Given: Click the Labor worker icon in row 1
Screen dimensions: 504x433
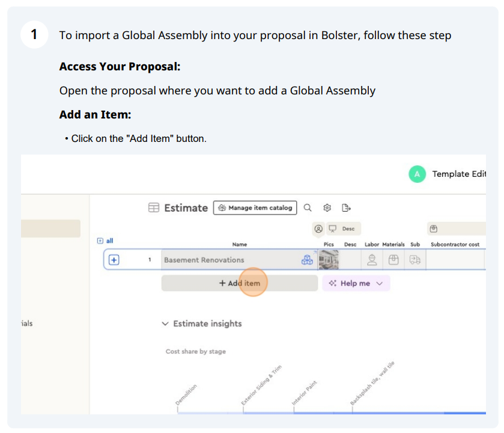Looking at the screenshot, I should click(372, 260).
